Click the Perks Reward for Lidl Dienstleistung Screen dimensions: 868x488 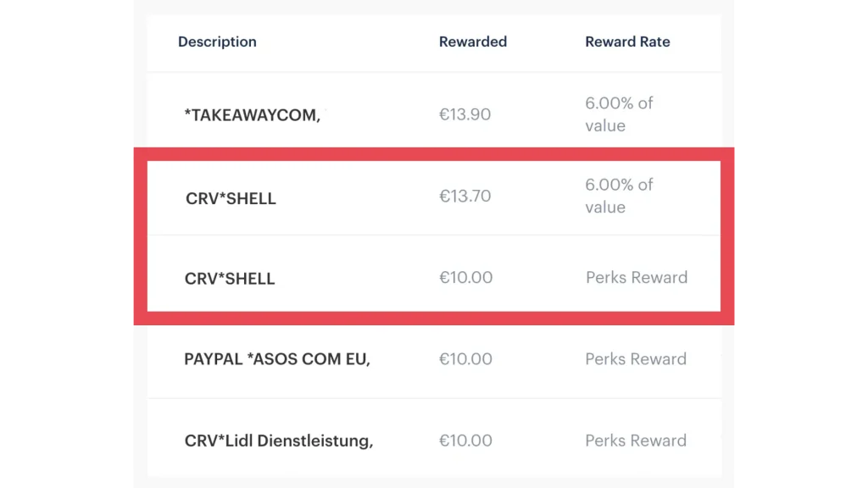coord(636,441)
